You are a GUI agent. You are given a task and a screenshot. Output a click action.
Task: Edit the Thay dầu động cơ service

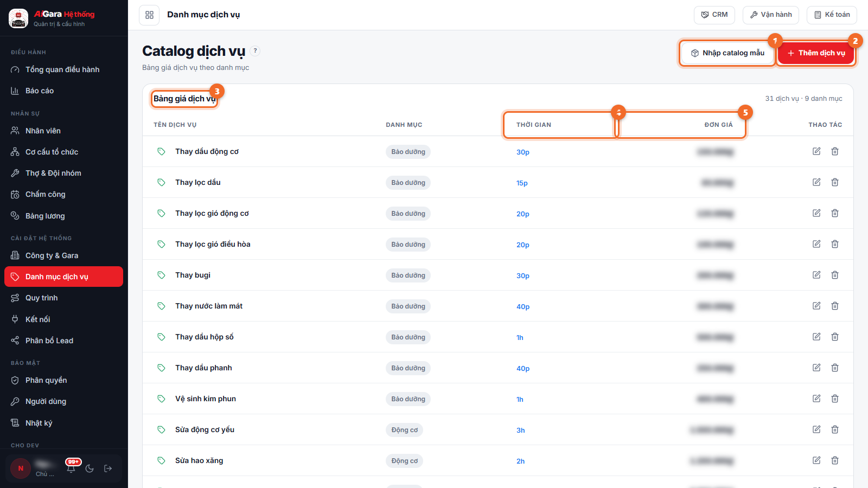(x=816, y=151)
